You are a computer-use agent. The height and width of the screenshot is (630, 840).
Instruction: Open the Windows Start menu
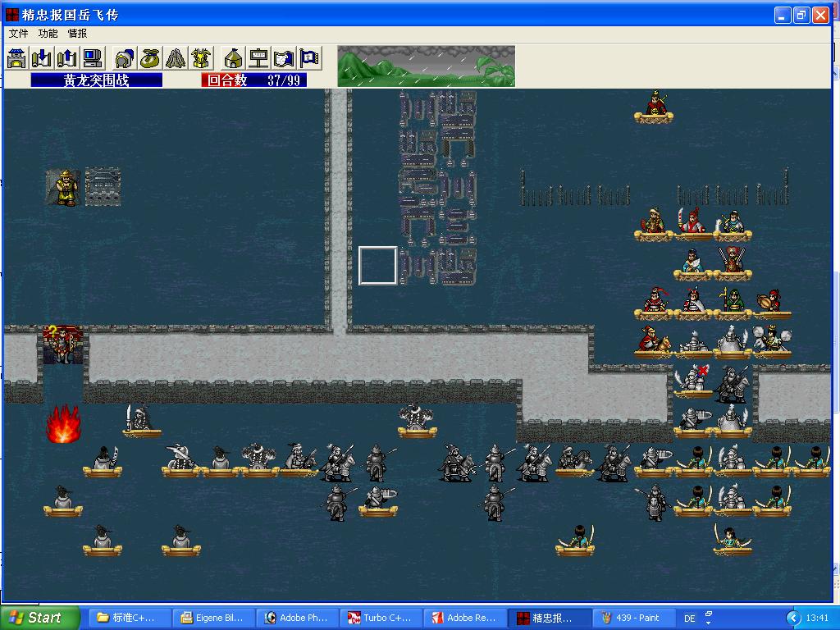(40, 618)
